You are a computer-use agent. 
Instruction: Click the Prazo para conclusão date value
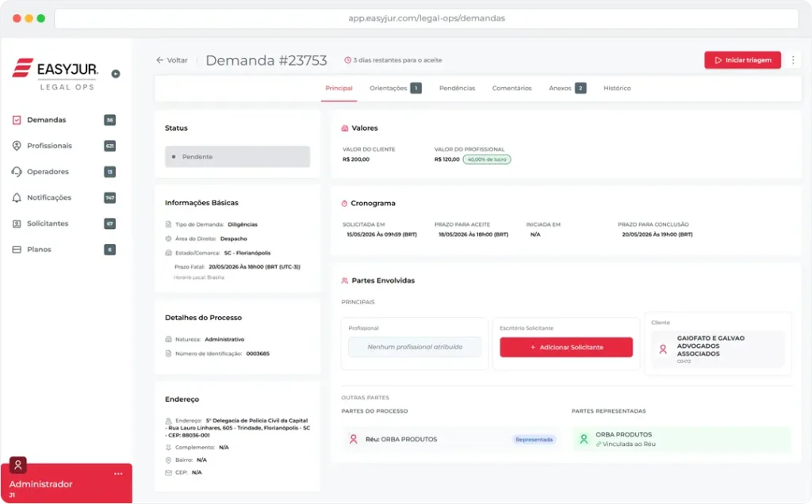click(x=657, y=235)
